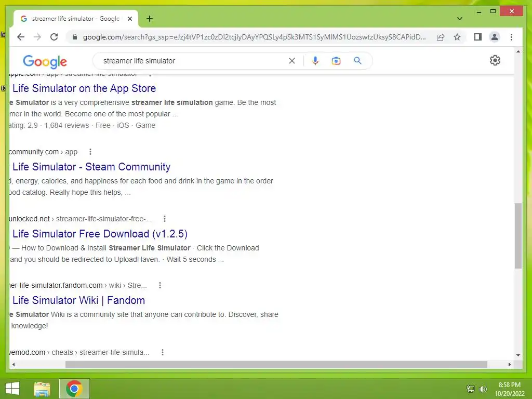Select the streamer life simulator browser tab

(x=75, y=19)
